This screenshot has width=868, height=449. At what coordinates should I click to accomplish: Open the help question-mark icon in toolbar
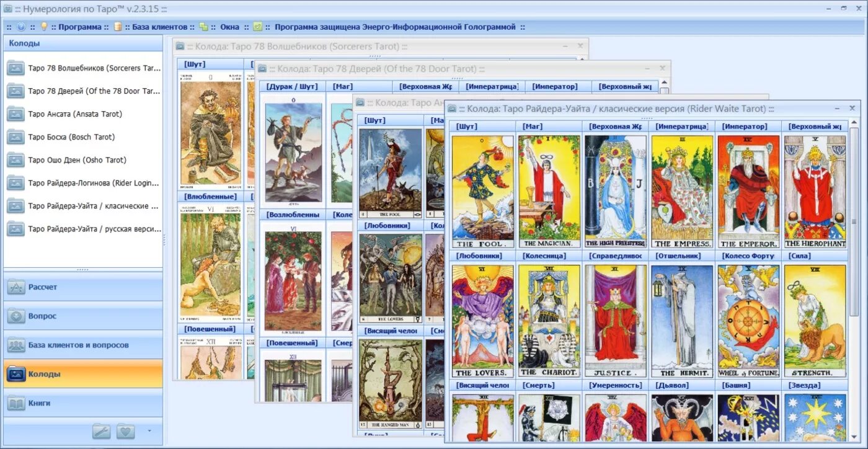pos(21,27)
